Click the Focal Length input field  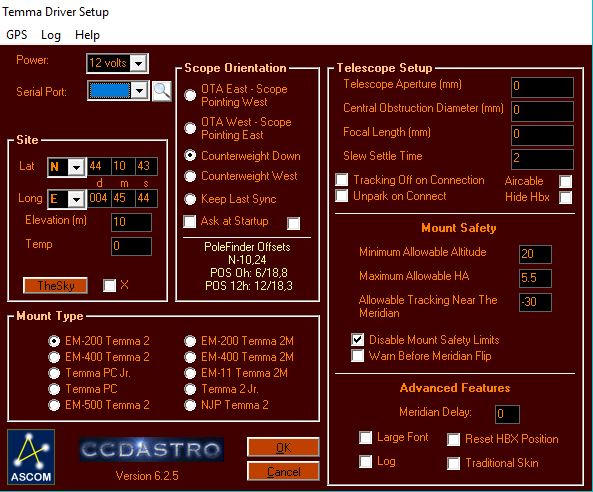542,135
